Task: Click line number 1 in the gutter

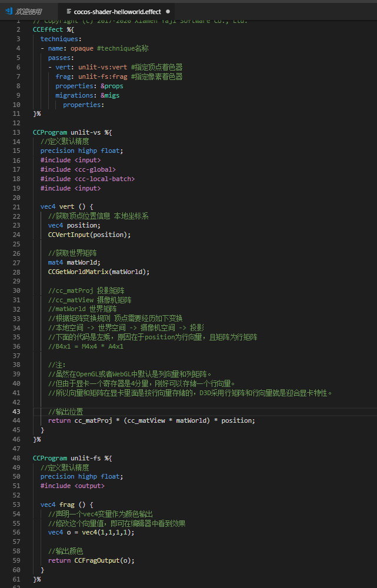Action: pyautogui.click(x=19, y=20)
